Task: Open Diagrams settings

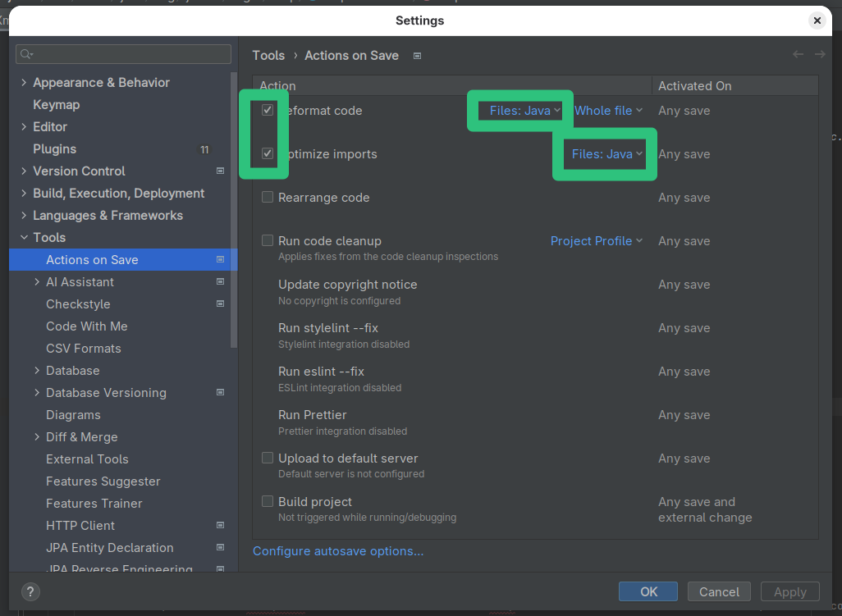Action: [x=74, y=415]
